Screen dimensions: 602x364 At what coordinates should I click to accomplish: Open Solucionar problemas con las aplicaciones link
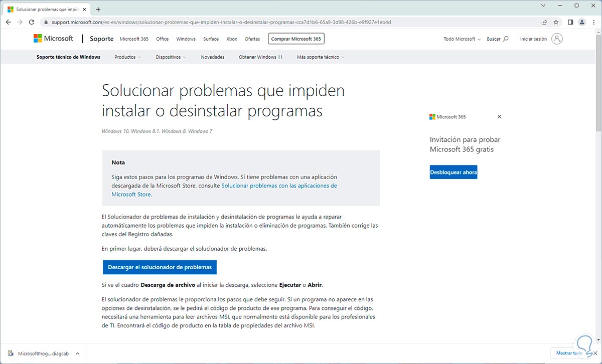coord(224,190)
